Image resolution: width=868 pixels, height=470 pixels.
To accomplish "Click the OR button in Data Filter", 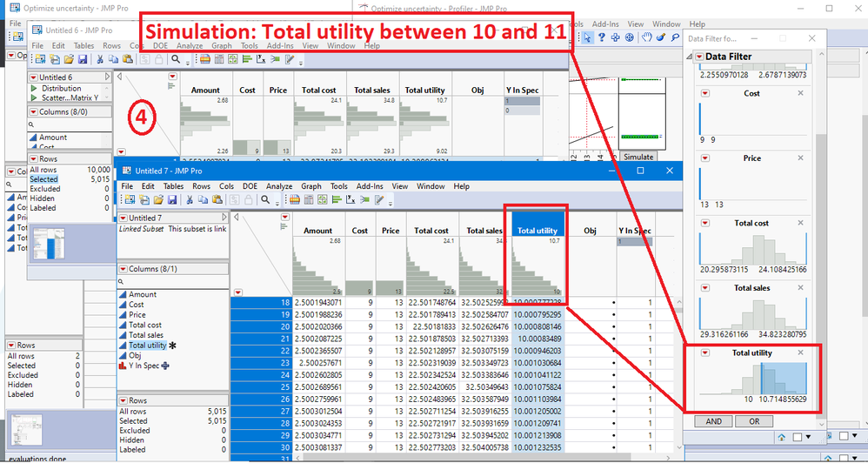I will click(753, 421).
